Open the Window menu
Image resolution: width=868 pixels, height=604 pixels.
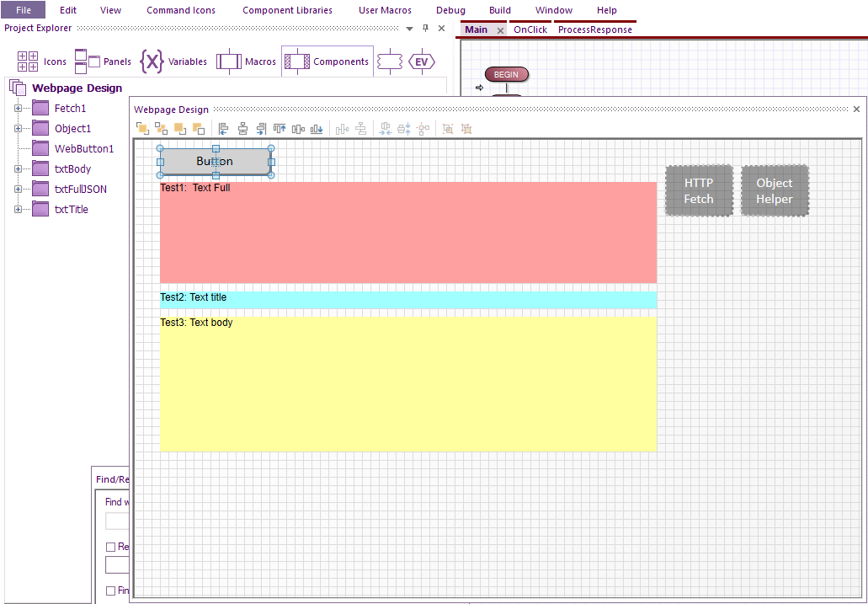click(554, 10)
